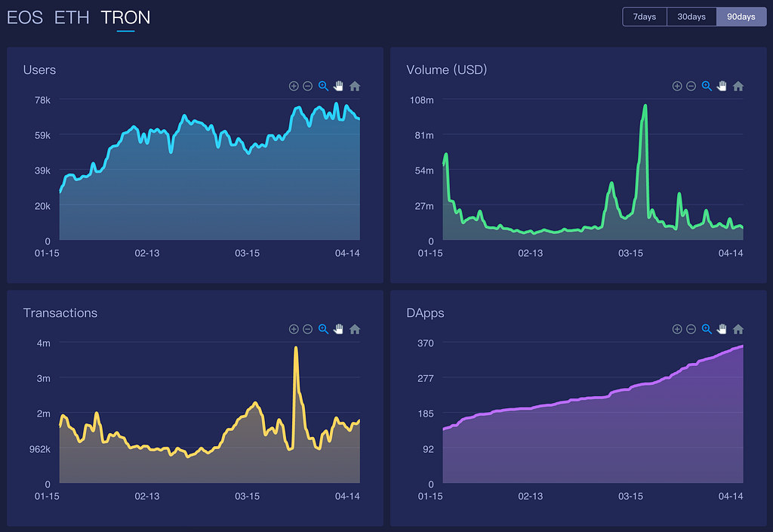Enable pan hand tool on DApps chart
Screen dimensions: 773x532
pyautogui.click(x=722, y=329)
